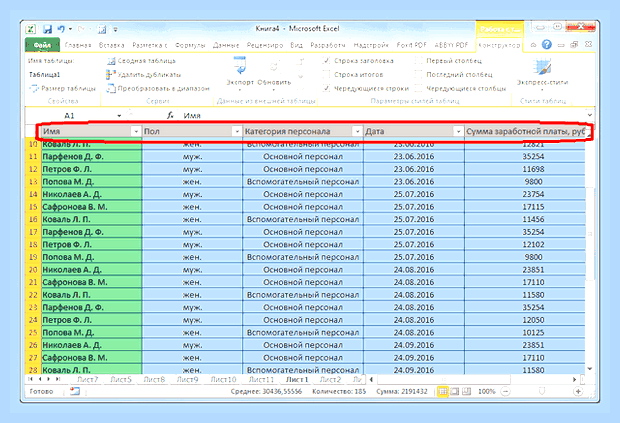Go to last sheet navigation arrow
This screenshot has height=423, width=620.
58,379
